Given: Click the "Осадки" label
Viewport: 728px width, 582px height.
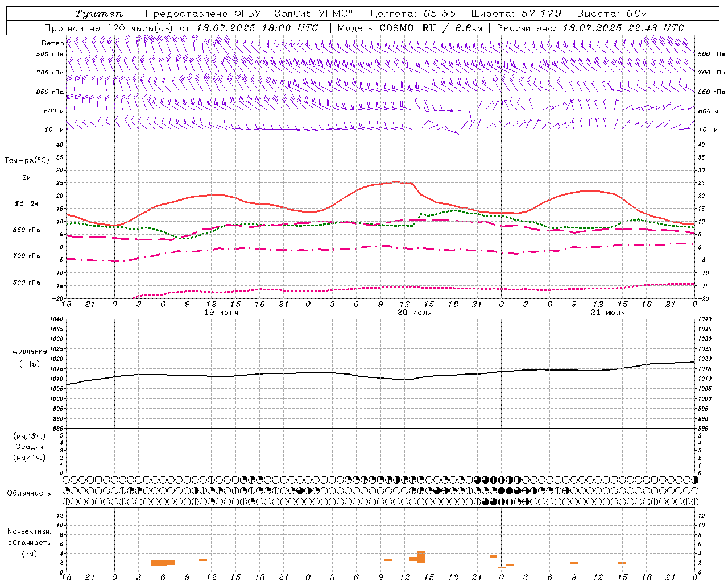Looking at the screenshot, I should tap(30, 447).
